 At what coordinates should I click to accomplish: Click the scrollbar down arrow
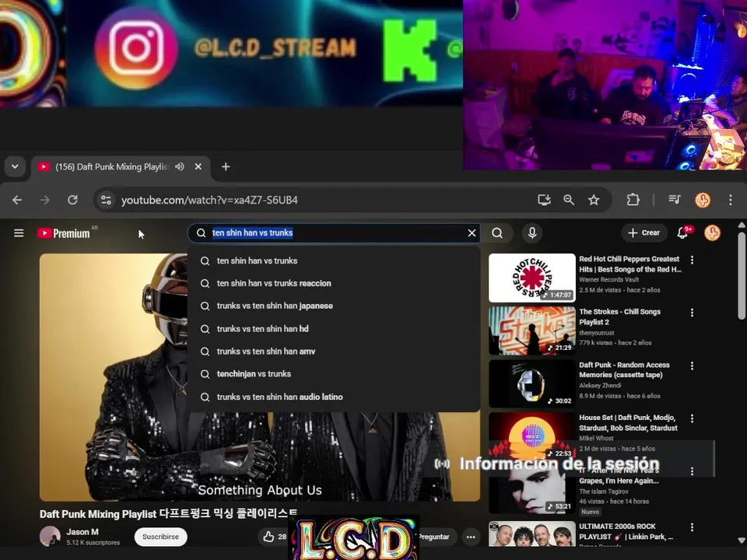click(742, 540)
